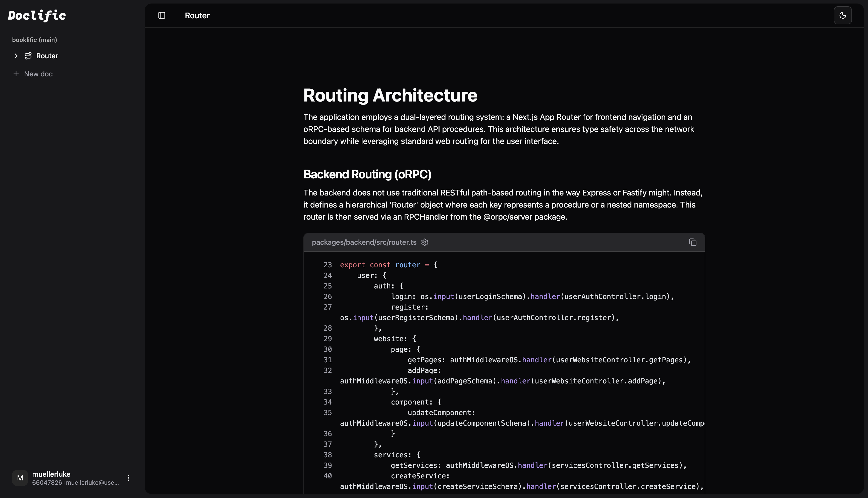Screen dimensions: 868x498
Task: Toggle the sidebar panel icon
Action: [x=162, y=15]
